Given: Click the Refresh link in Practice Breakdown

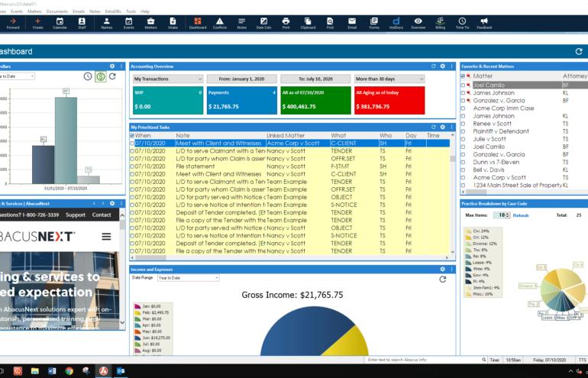Looking at the screenshot, I should (x=521, y=215).
